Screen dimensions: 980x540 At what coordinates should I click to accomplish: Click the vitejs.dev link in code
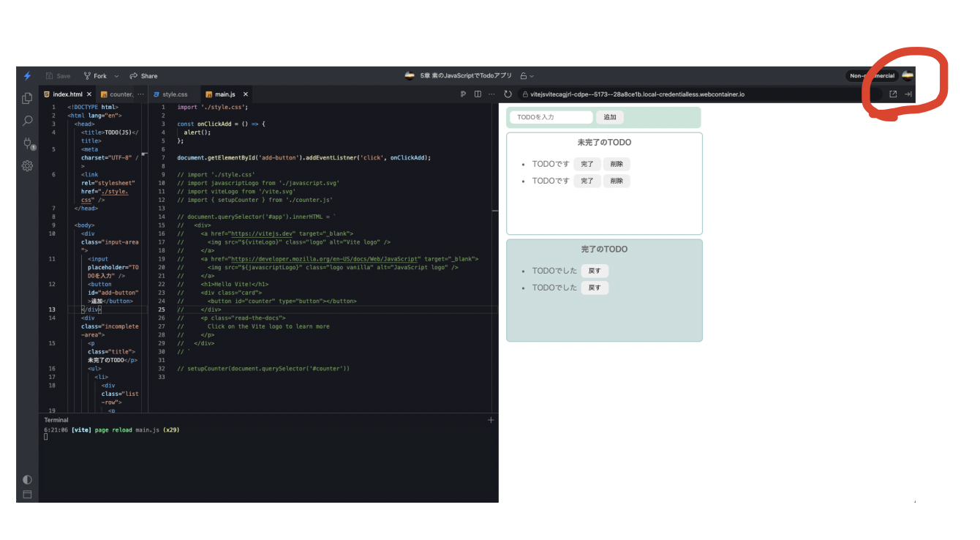tap(263, 233)
